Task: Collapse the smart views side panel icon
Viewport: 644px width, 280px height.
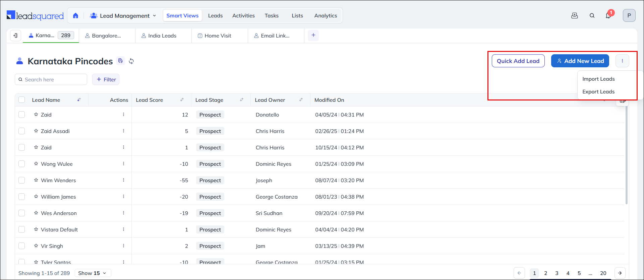Action: click(x=15, y=36)
